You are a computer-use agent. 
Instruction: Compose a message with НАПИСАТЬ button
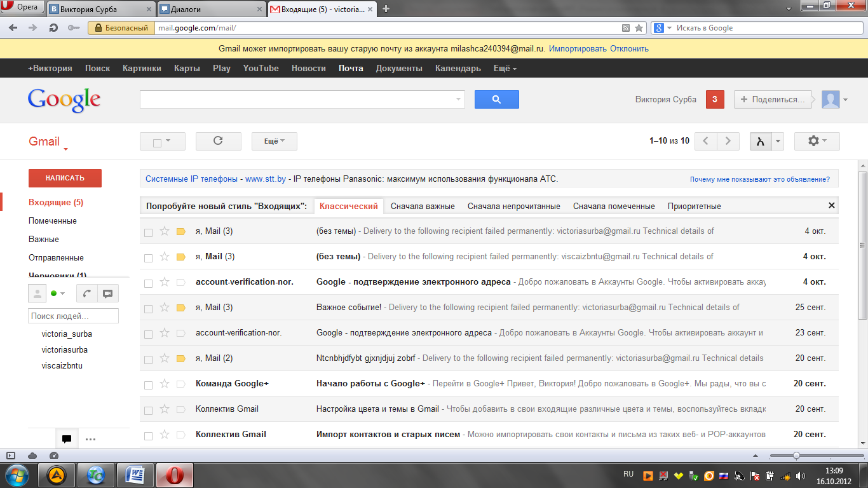click(65, 178)
